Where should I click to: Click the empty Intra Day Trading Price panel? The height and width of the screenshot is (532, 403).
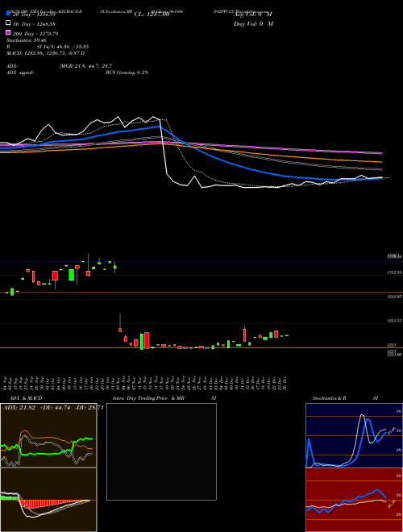[161, 451]
